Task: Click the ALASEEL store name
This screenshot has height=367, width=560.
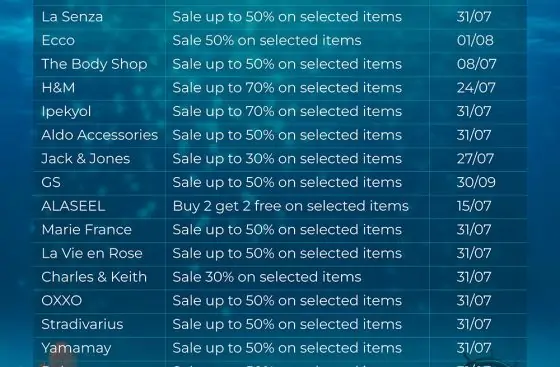Action: tap(73, 206)
